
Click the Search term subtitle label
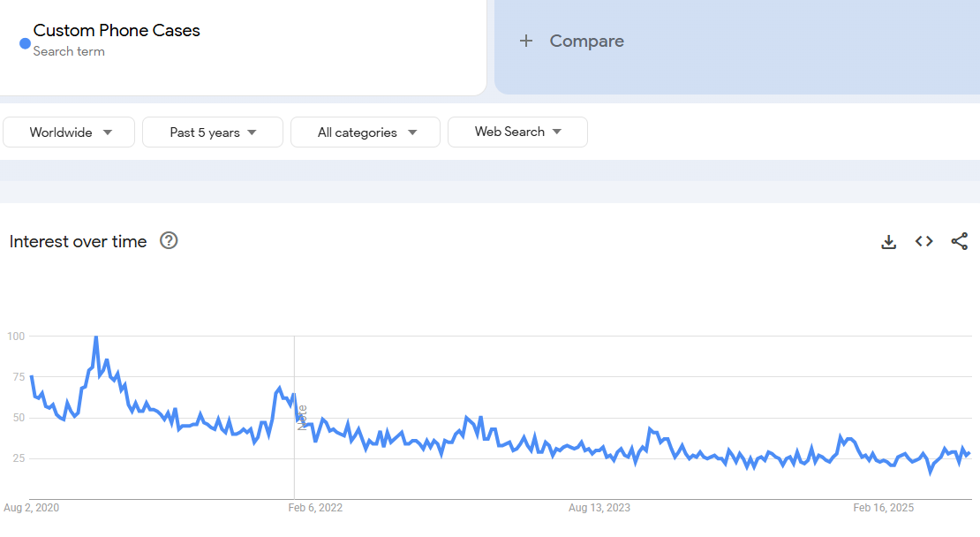(69, 51)
